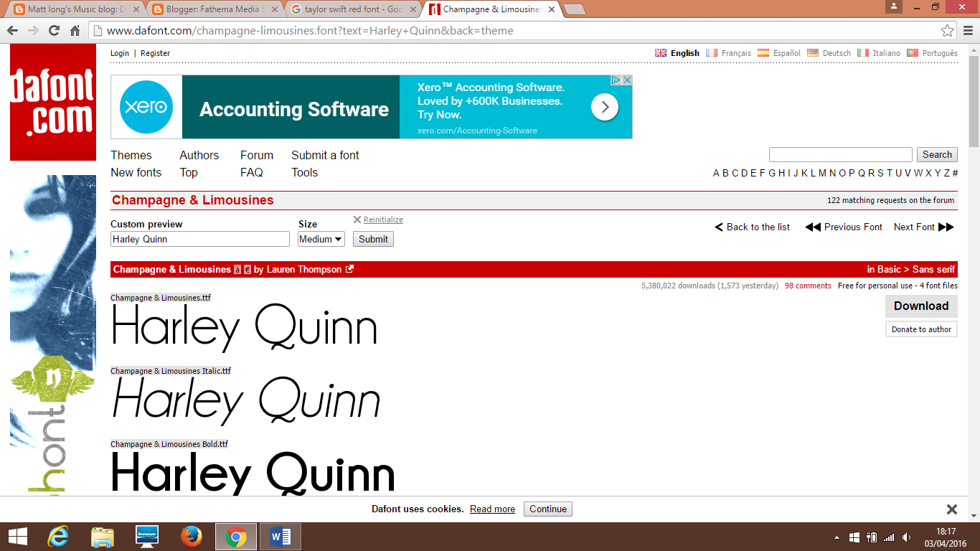Image resolution: width=980 pixels, height=551 pixels.
Task: Submit the custom preview text
Action: (373, 239)
